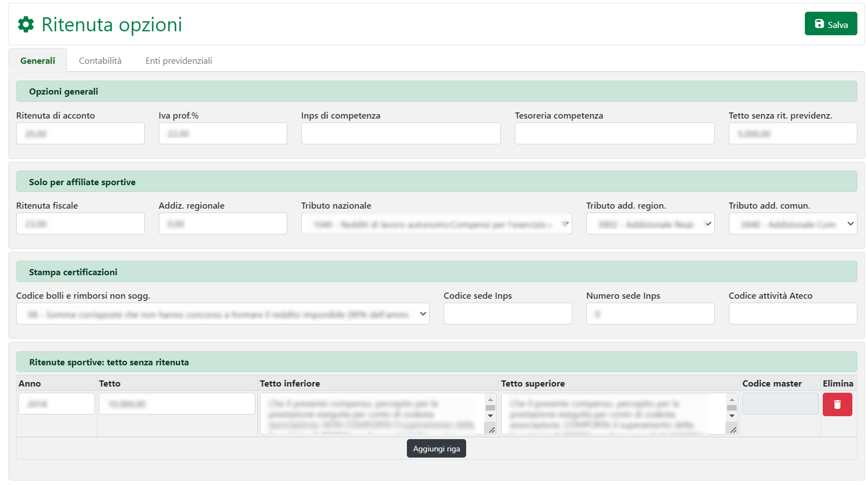
Task: Select the Generali tab
Action: pos(37,60)
